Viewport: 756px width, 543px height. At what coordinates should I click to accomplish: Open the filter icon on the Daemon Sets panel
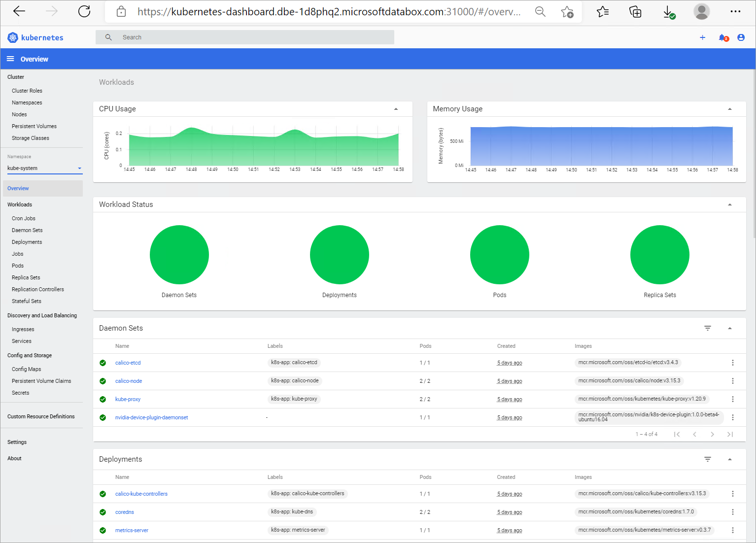click(708, 328)
